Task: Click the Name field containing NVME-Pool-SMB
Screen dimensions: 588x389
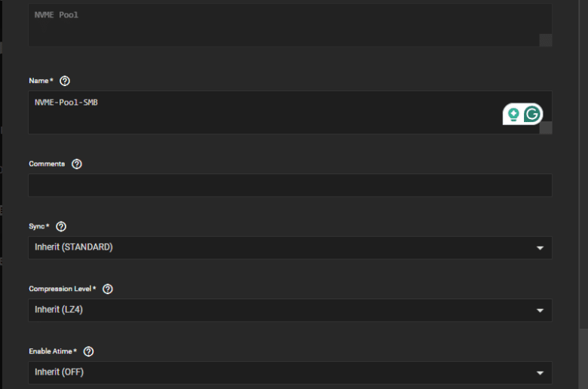Action: (x=290, y=112)
